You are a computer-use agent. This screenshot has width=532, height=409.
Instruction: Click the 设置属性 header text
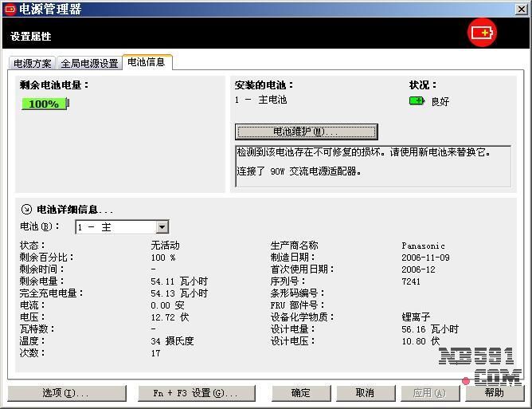click(x=31, y=37)
